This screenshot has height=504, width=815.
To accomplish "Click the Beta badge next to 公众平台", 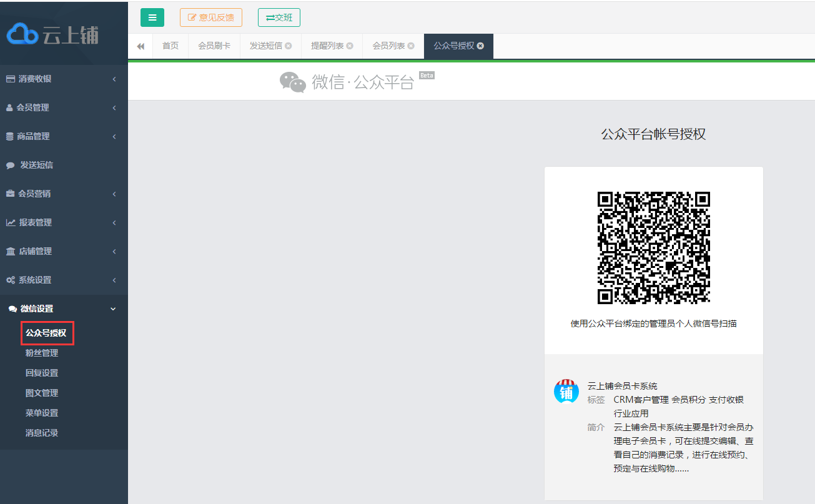I will point(427,76).
